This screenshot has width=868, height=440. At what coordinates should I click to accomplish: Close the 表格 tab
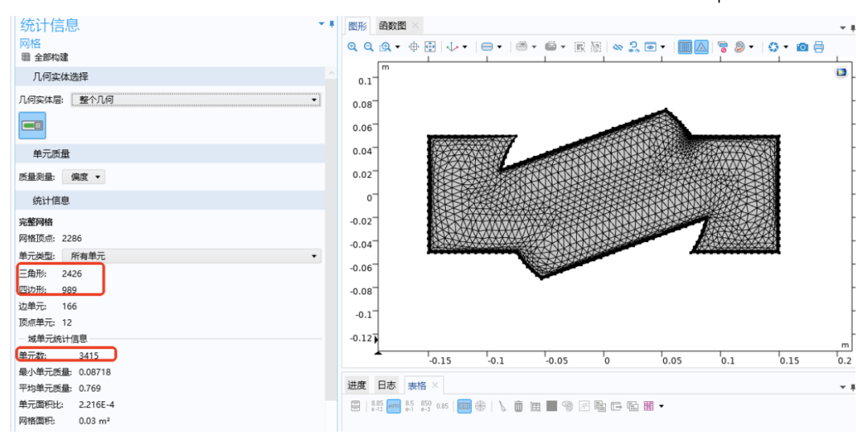[x=435, y=385]
